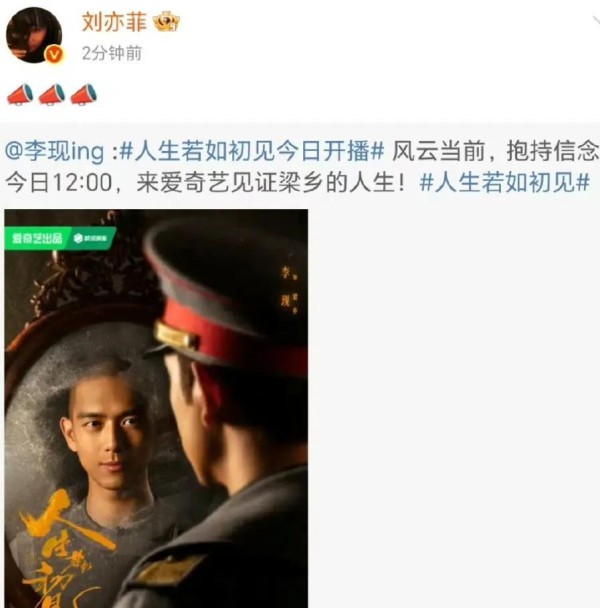Image resolution: width=600 pixels, height=608 pixels.
Task: Click the orange verified V badge
Action: point(54,54)
